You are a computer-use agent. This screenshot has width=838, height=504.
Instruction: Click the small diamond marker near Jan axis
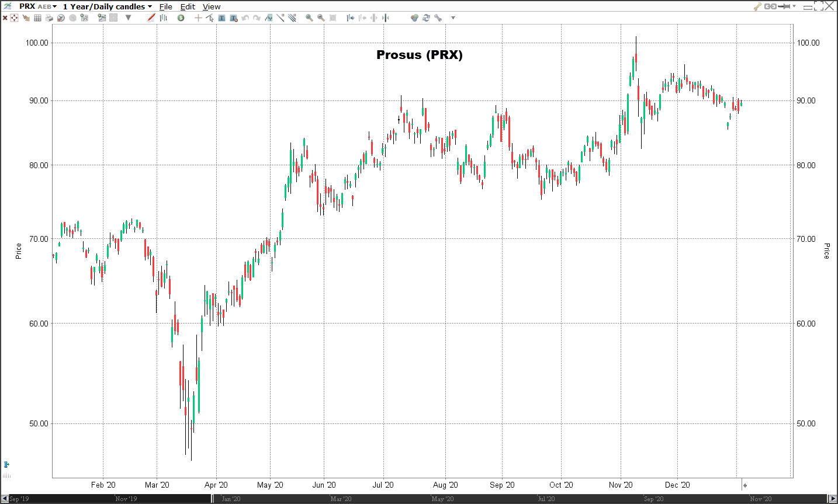pyautogui.click(x=744, y=485)
